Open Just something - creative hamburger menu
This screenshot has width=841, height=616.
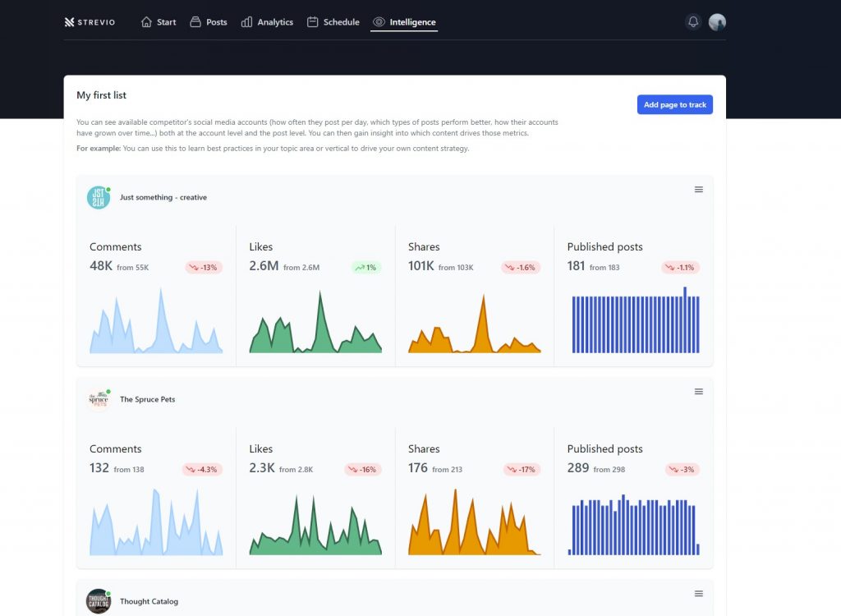(x=698, y=190)
